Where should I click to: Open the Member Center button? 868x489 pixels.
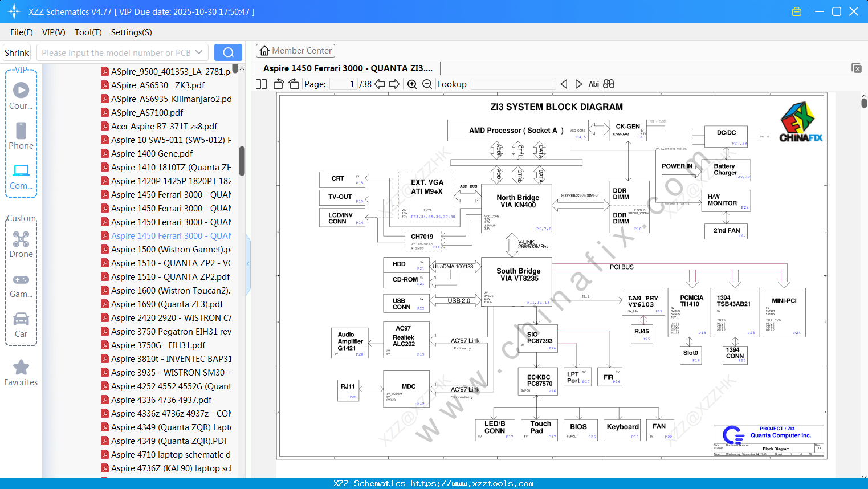tap(295, 51)
